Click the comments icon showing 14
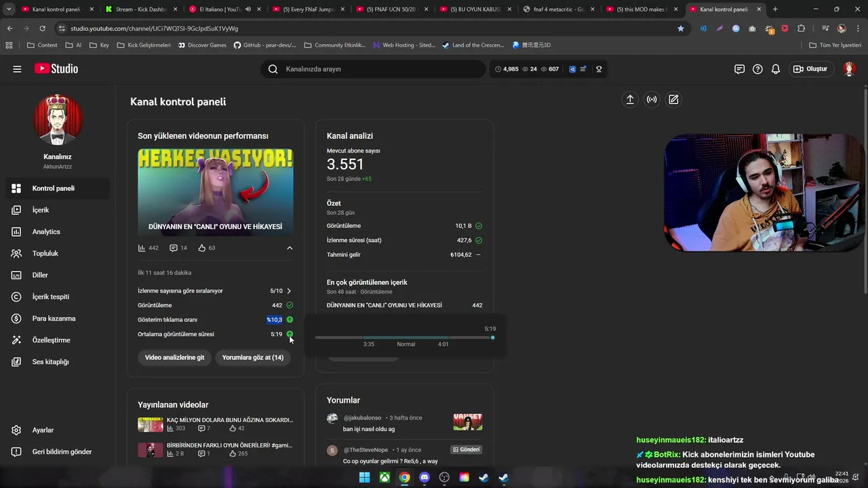Image resolution: width=868 pixels, height=488 pixels. point(174,248)
